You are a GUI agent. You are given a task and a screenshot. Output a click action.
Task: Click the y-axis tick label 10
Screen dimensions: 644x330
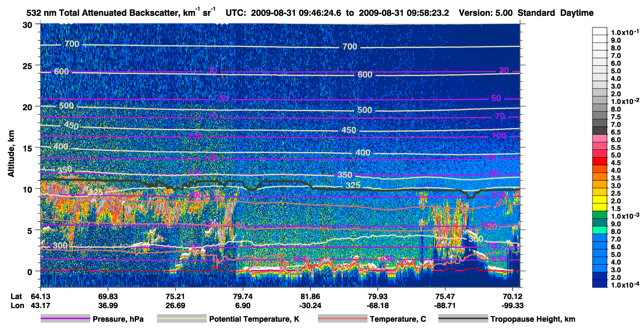pos(28,189)
